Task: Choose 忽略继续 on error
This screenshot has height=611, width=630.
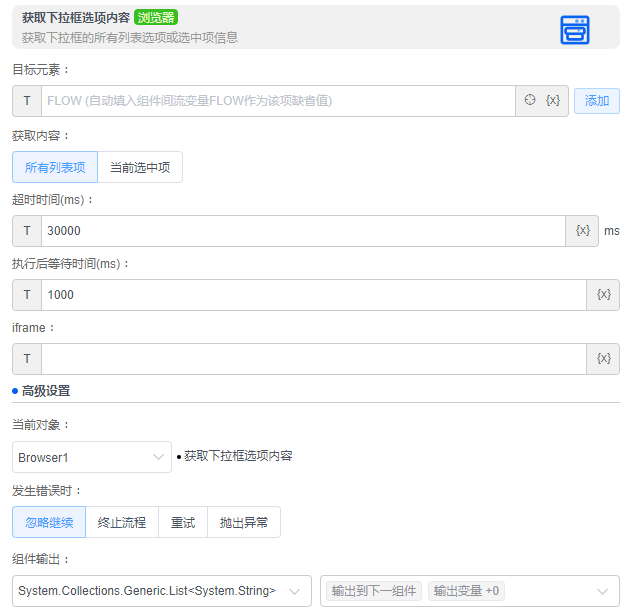Action: [x=49, y=522]
